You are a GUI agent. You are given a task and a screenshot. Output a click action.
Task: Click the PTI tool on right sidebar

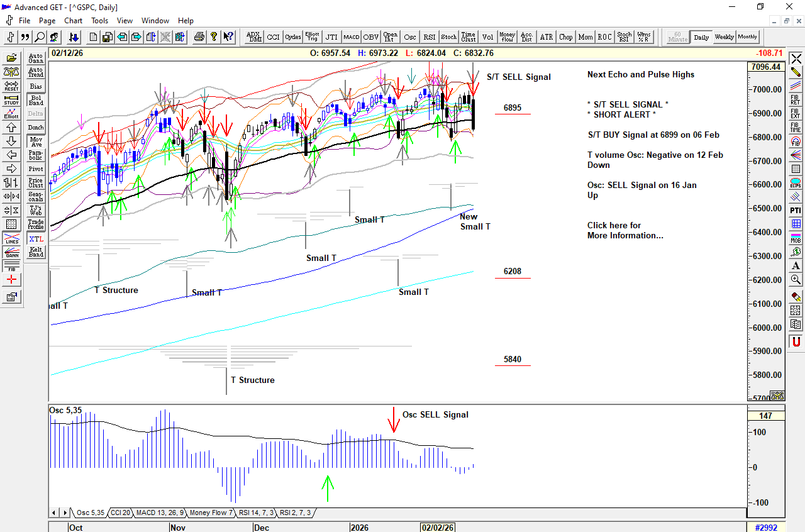click(796, 210)
